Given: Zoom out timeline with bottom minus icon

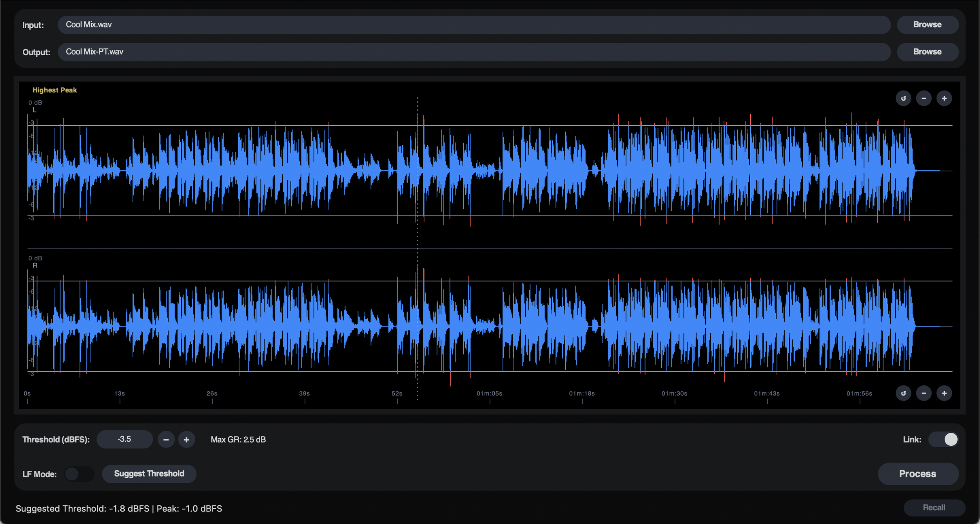Looking at the screenshot, I should (x=924, y=393).
